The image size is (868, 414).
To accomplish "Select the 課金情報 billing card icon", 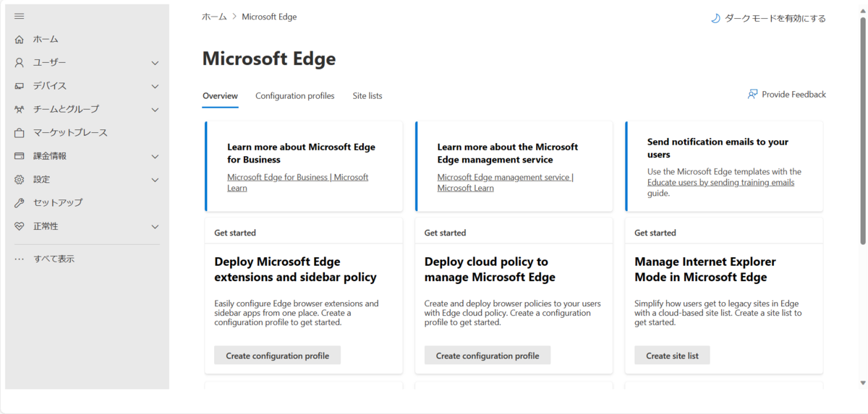I will 20,156.
